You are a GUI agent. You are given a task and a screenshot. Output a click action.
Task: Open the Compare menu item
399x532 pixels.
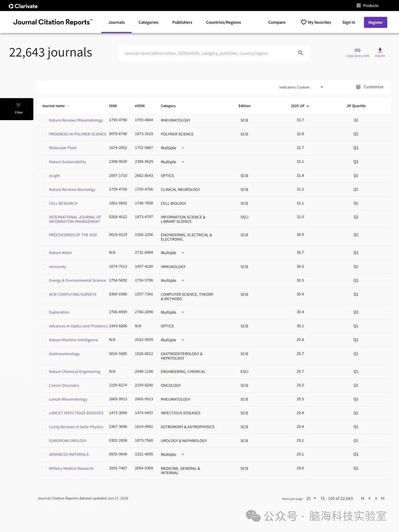(277, 22)
